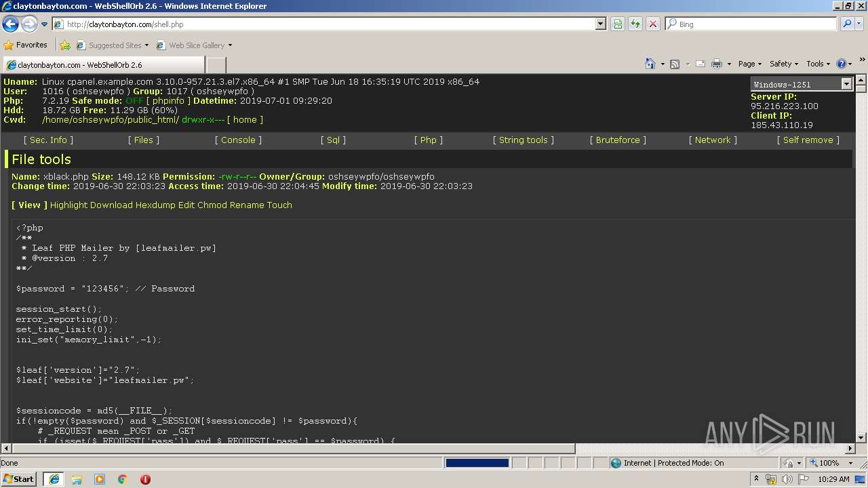The image size is (868, 488).
Task: Open the Php section
Action: coord(428,140)
